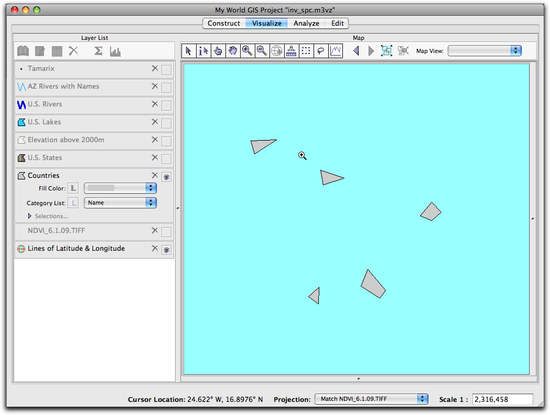
Task: Select the zoom out magnifier tool
Action: click(x=262, y=51)
